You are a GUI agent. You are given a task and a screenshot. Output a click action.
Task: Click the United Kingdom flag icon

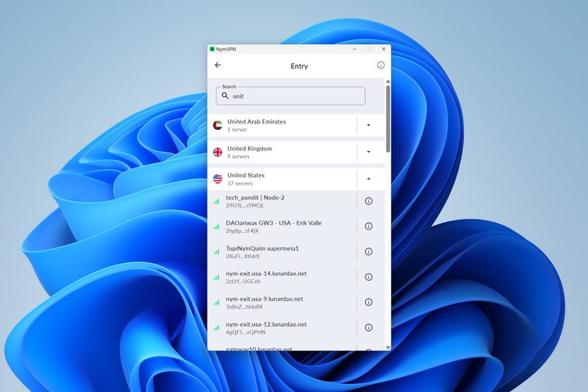pyautogui.click(x=217, y=152)
